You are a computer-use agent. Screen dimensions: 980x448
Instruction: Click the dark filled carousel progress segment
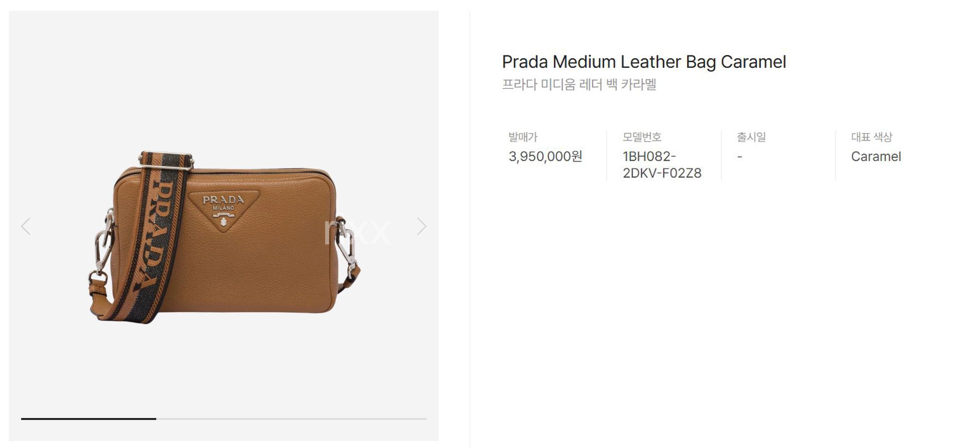pos(88,418)
